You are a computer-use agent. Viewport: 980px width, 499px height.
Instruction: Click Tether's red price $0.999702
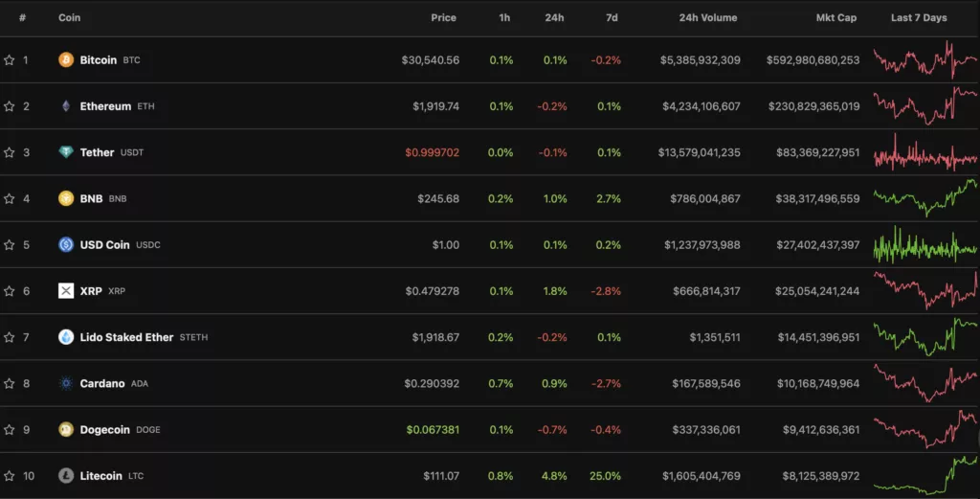[432, 152]
